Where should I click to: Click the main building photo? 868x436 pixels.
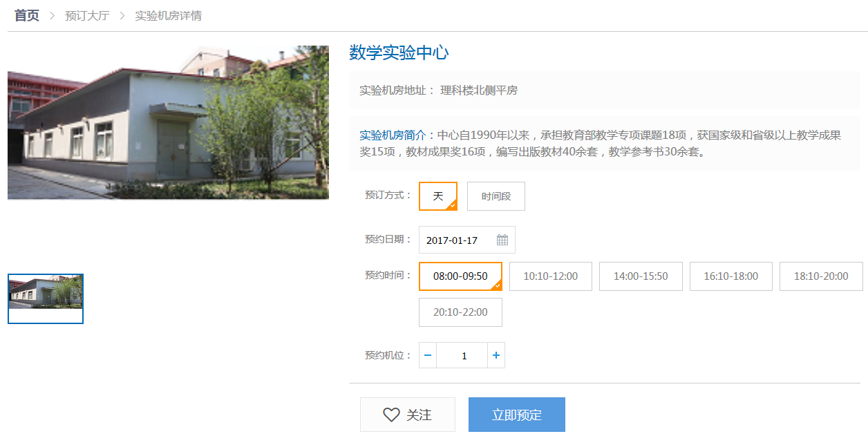pos(168,123)
